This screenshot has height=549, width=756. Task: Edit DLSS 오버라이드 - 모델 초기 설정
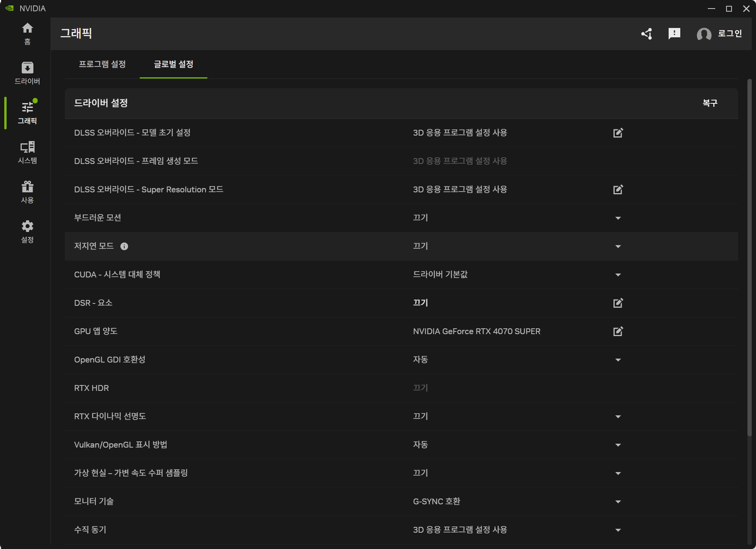(618, 133)
